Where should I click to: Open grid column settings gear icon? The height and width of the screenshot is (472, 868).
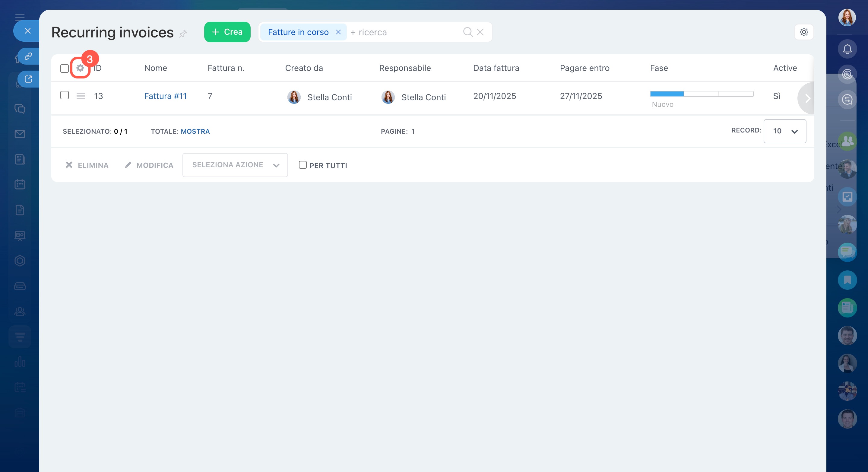point(80,68)
